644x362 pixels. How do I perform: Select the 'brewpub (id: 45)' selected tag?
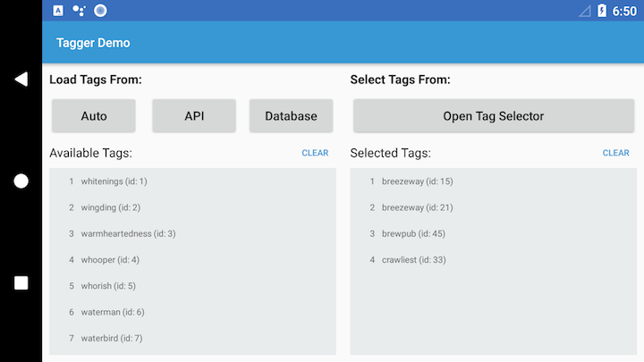493,233
